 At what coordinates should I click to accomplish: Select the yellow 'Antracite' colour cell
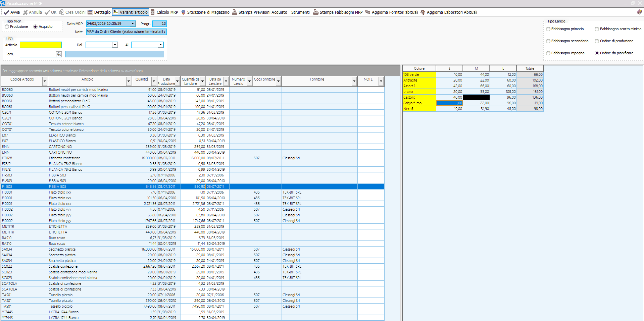click(x=419, y=80)
